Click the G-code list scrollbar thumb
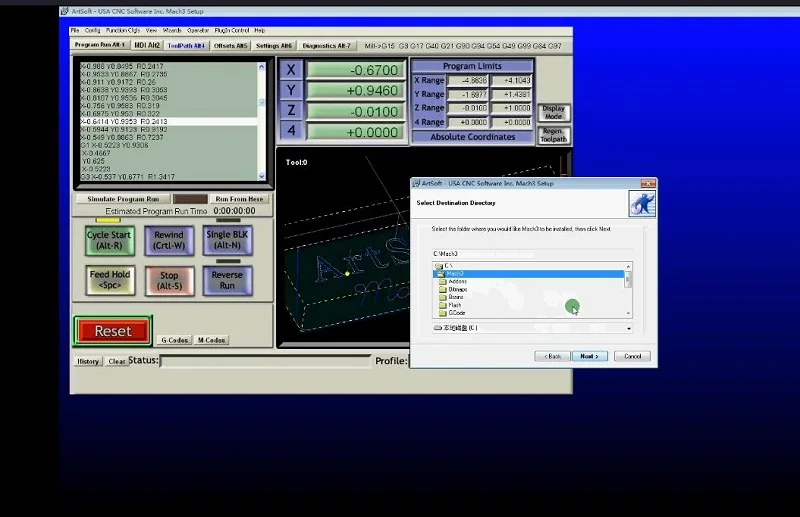Screen dimensions: 800x517 point(262,103)
